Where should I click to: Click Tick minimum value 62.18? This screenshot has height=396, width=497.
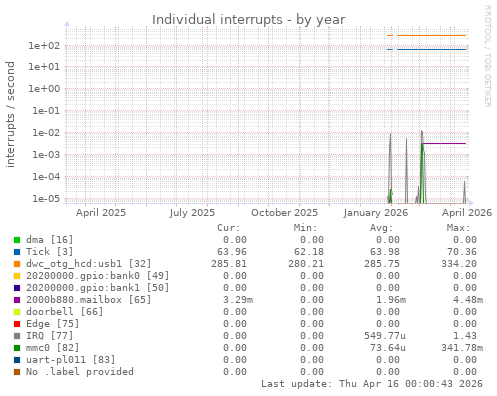[x=308, y=252]
